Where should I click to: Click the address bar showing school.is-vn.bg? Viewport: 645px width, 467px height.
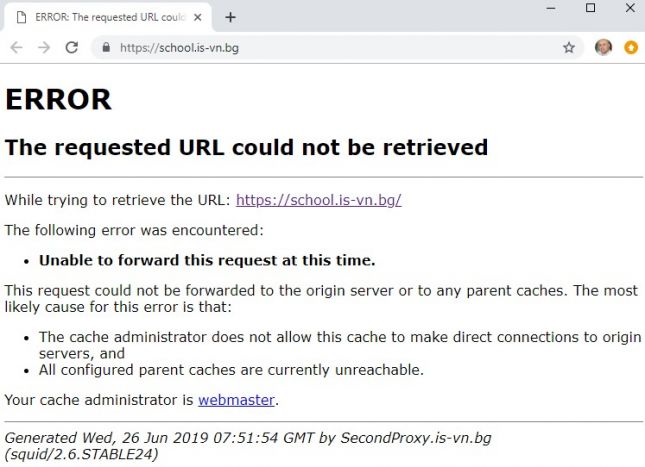tap(337, 48)
